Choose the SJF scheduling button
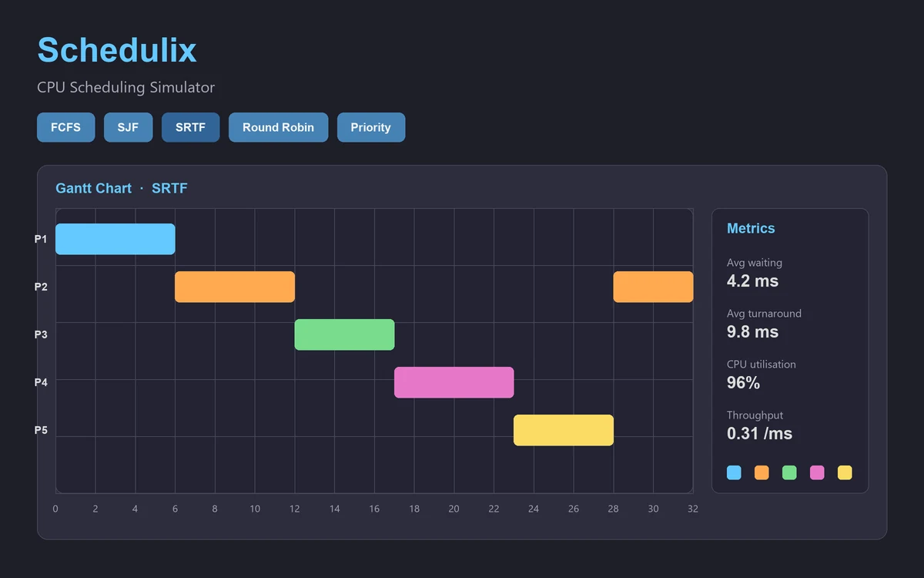 tap(128, 127)
